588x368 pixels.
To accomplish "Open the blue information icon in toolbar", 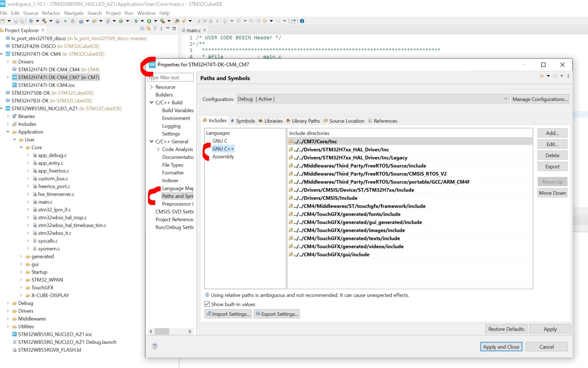I will point(302,21).
